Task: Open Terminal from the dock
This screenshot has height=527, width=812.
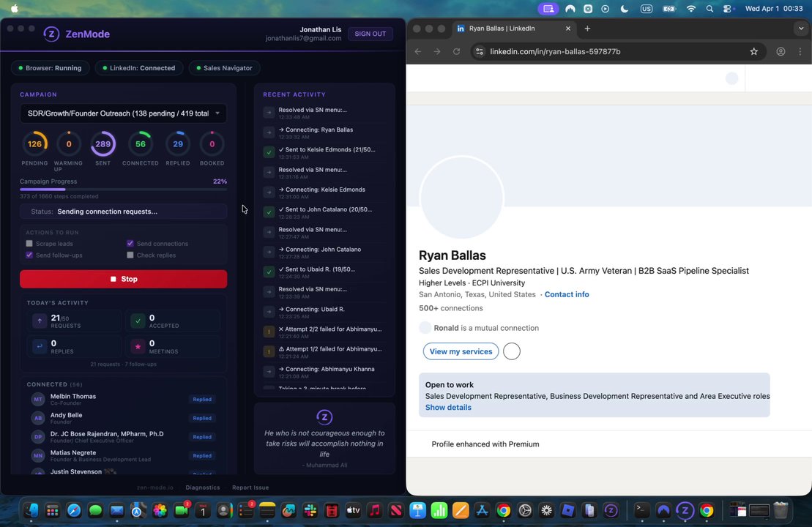Action: [641, 511]
